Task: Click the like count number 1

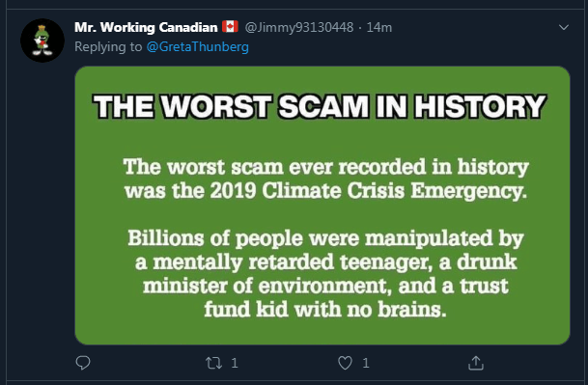Action: (x=366, y=363)
